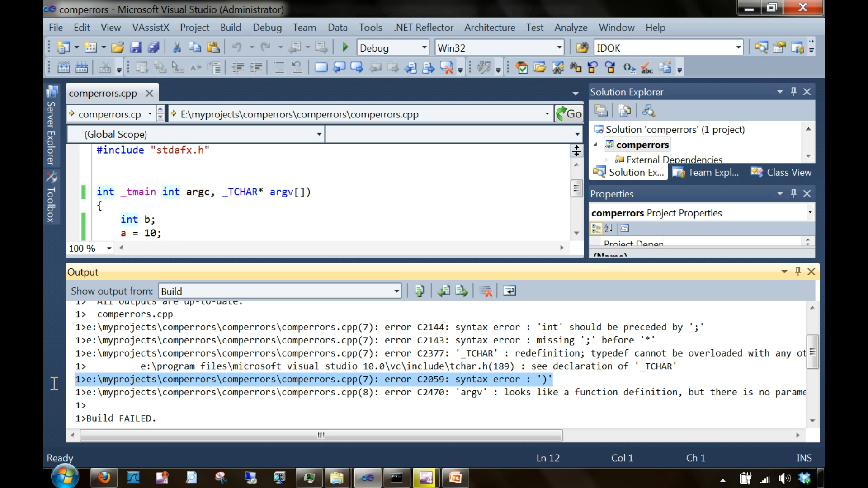The height and width of the screenshot is (488, 868).
Task: Clear all text in the Output window
Action: (486, 291)
